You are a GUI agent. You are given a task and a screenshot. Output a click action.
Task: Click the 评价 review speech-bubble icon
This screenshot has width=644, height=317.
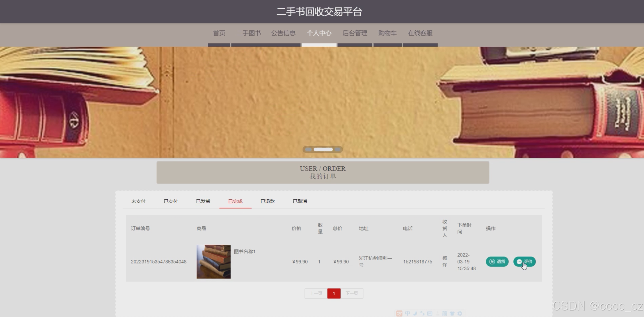[x=519, y=261]
